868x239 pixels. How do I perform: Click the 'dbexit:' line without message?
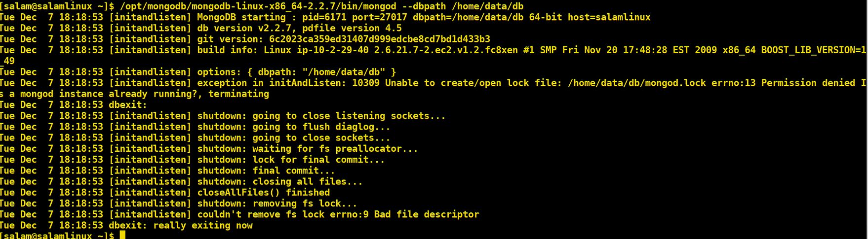click(74, 105)
